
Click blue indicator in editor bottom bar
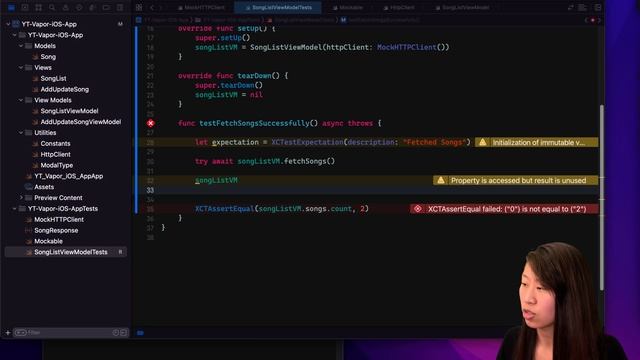point(140,333)
